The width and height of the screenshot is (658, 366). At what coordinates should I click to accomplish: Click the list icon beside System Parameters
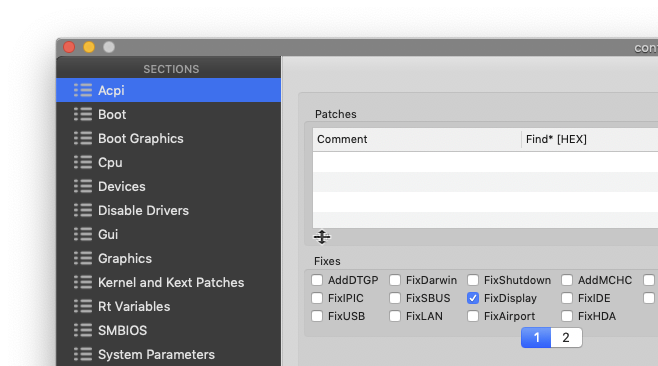pyautogui.click(x=83, y=354)
